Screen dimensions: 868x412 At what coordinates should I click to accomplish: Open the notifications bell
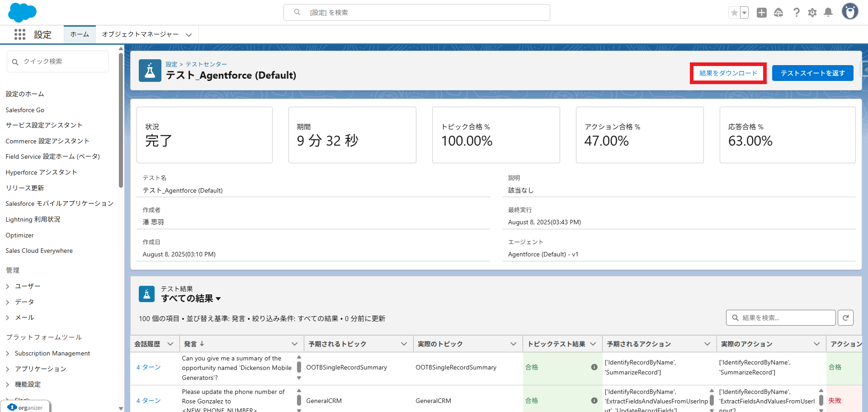tap(828, 13)
